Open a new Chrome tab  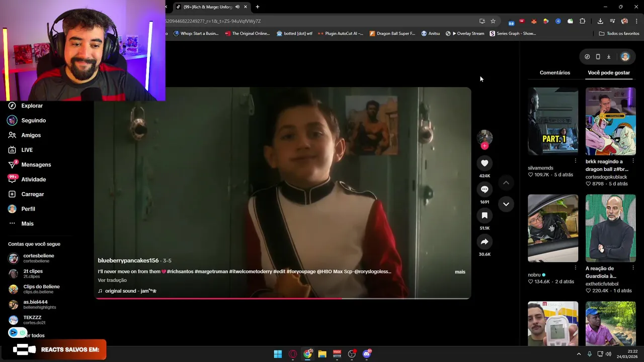point(258,7)
